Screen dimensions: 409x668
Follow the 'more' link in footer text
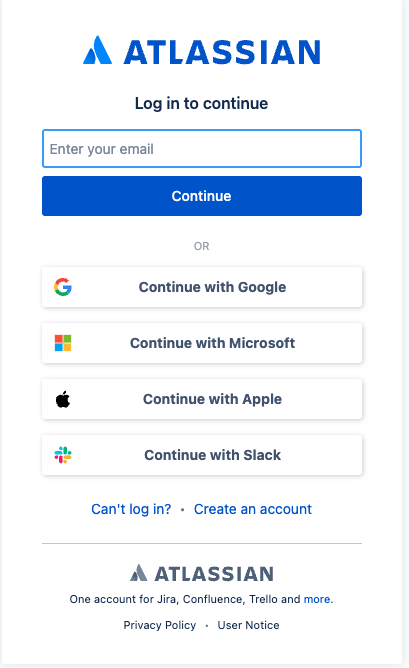(x=317, y=599)
